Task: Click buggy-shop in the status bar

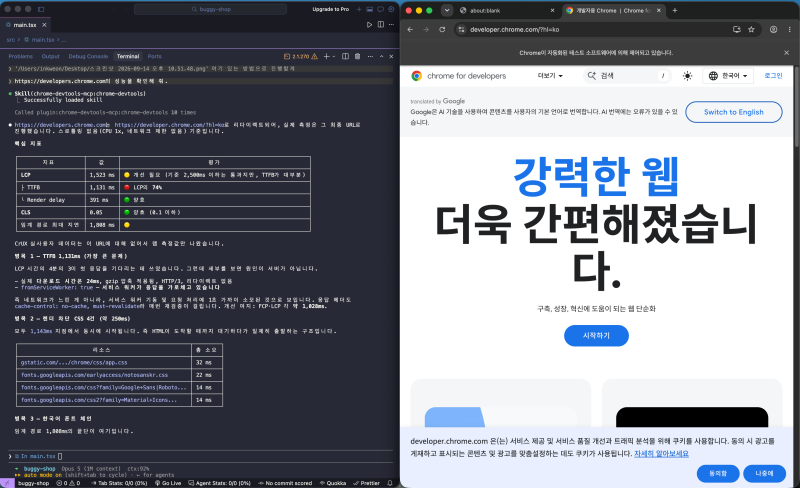Action: (33, 483)
